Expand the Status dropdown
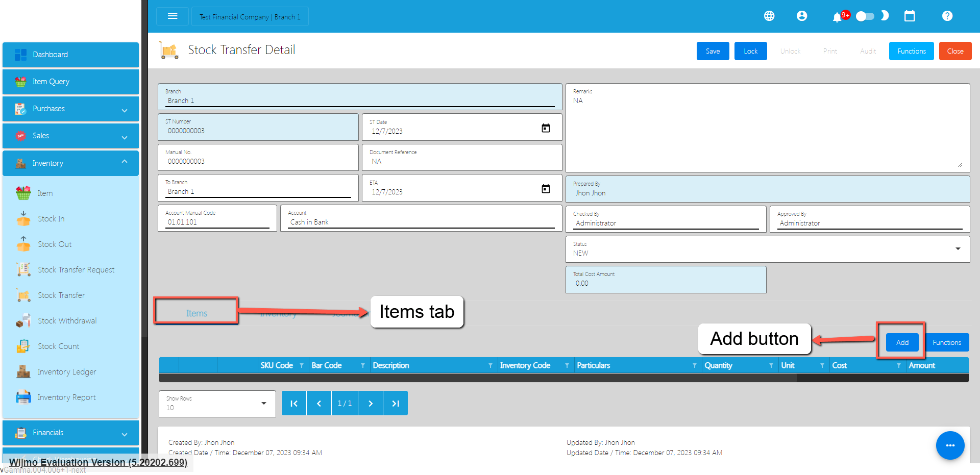The width and height of the screenshot is (980, 475). [x=958, y=249]
